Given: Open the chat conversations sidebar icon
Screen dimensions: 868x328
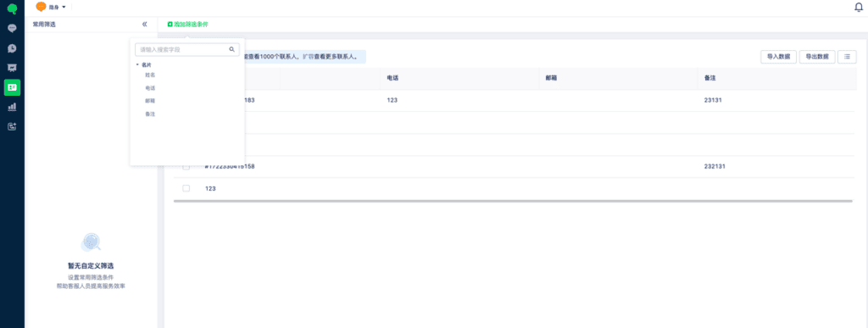Looking at the screenshot, I should (12, 28).
